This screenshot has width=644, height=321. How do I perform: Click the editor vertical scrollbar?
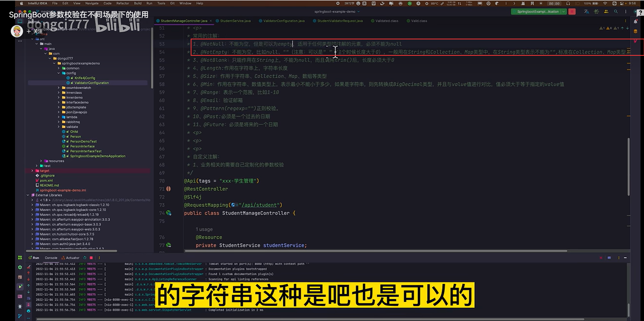click(x=628, y=166)
